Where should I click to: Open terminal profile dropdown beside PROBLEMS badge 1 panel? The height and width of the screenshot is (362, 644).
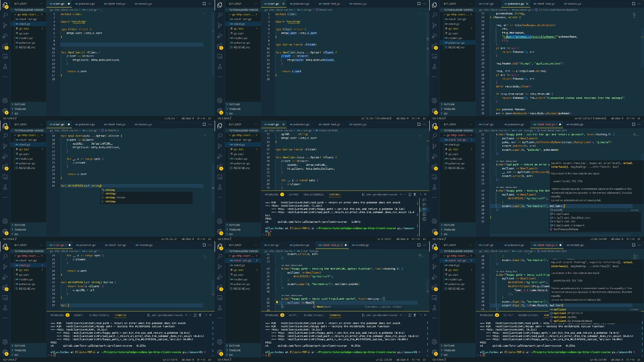coord(405,194)
